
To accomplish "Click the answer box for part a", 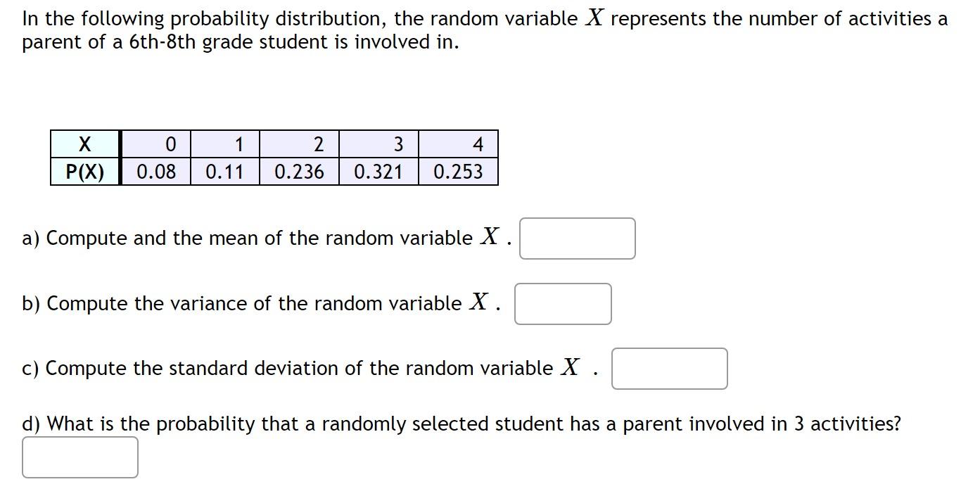I will (577, 239).
